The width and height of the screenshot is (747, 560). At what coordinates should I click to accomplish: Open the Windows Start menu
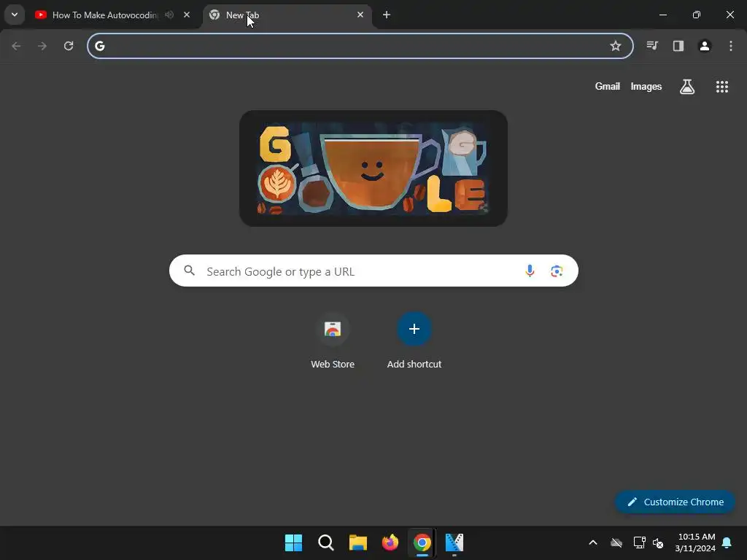(x=293, y=542)
